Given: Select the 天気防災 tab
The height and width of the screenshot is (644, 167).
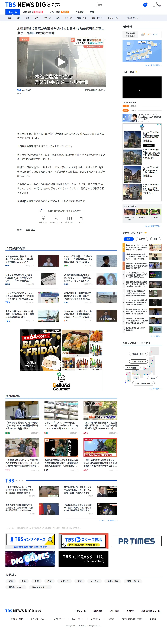Looking at the screenshot, I should [x=79, y=12].
